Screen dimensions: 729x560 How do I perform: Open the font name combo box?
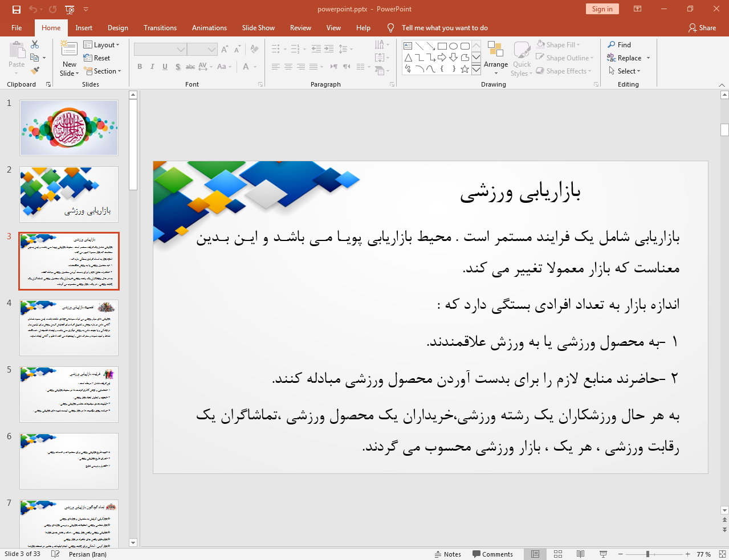click(x=160, y=50)
